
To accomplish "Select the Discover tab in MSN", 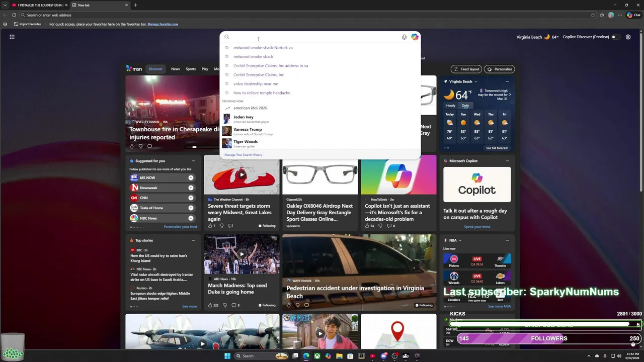I will 155,69.
